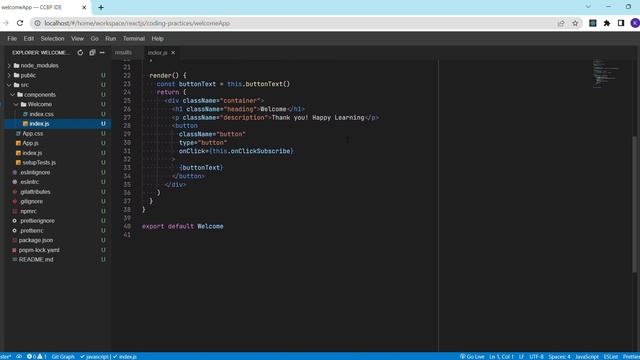Bookmark this page with star icon
This screenshot has width=640, height=360.
coord(575,23)
